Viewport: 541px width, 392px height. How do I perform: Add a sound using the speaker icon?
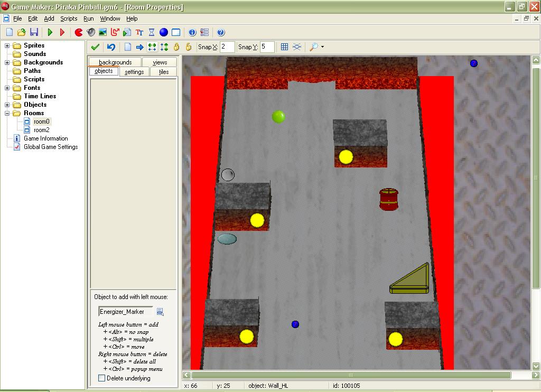91,32
